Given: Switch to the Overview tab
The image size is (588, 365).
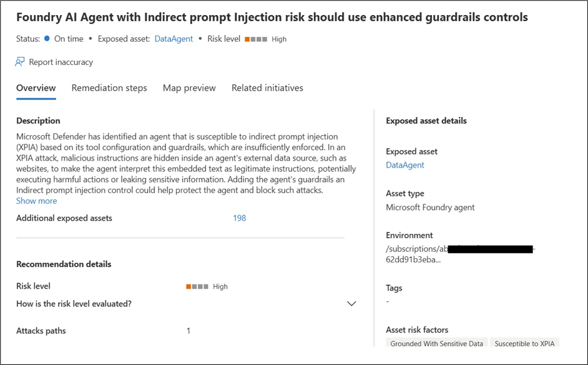Looking at the screenshot, I should tap(36, 88).
